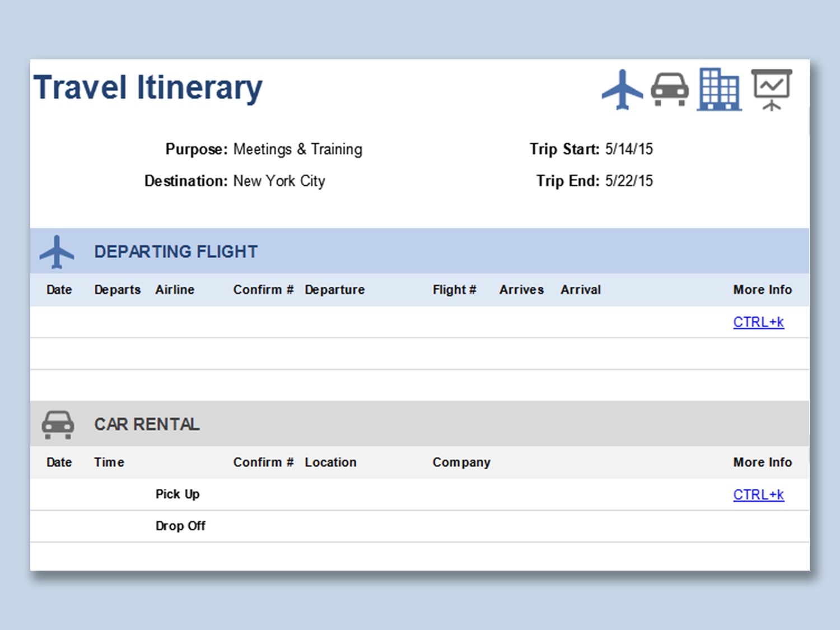The width and height of the screenshot is (840, 630).
Task: Select the Travel Itinerary title
Action: (148, 88)
